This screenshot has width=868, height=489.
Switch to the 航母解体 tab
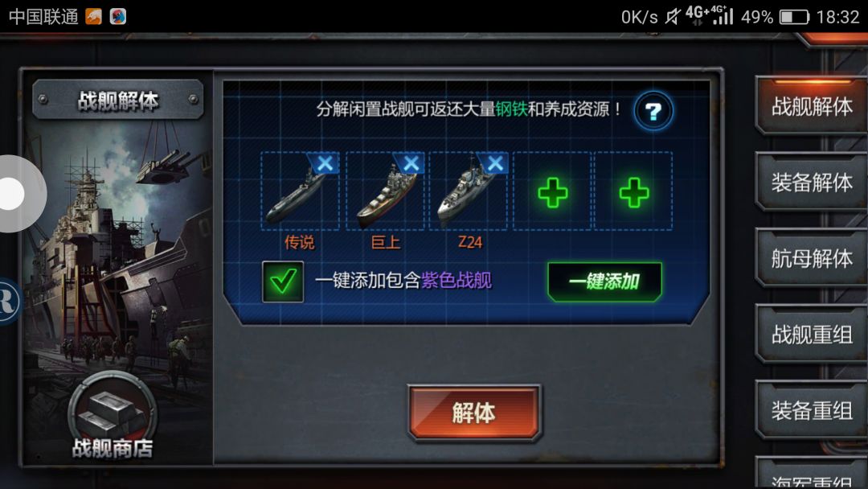point(812,258)
